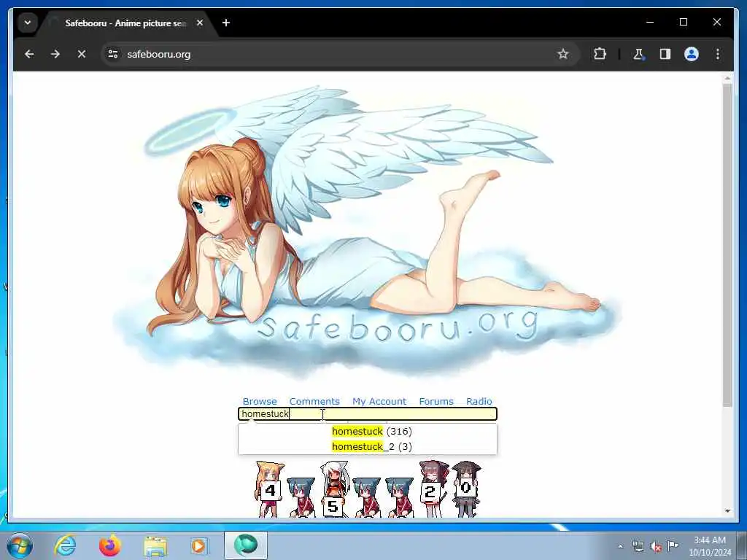Open the browser side panel

coord(665,54)
